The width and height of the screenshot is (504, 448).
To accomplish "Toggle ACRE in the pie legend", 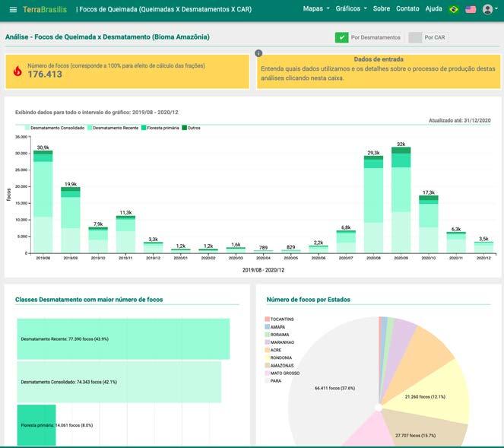I will point(273,350).
